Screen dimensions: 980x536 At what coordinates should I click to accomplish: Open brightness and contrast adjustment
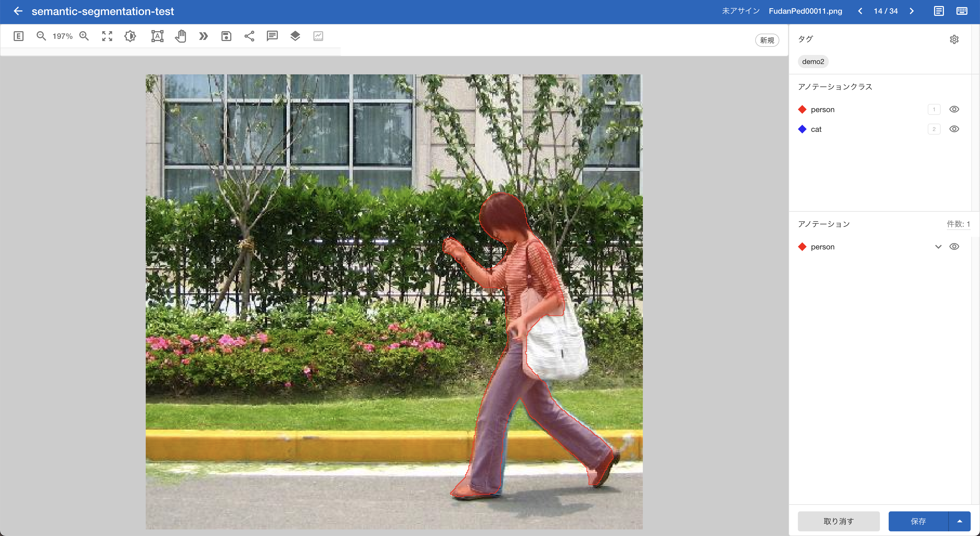(x=130, y=36)
